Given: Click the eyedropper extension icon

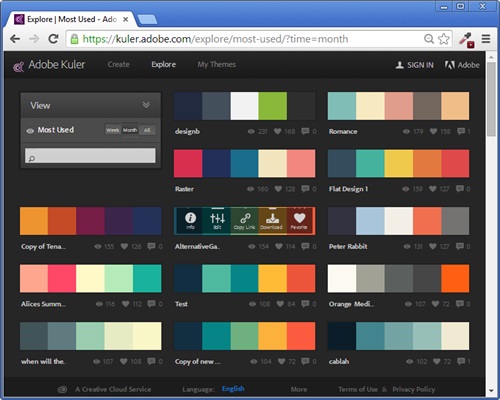Looking at the screenshot, I should point(466,40).
